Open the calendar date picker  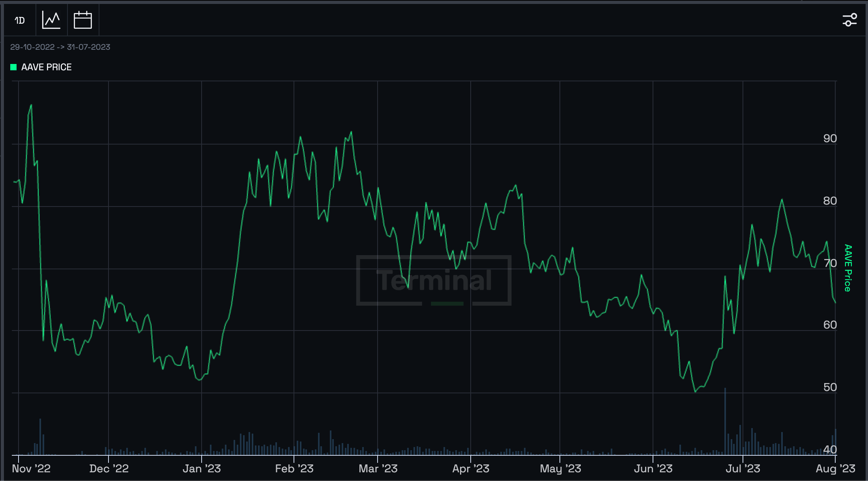click(83, 20)
